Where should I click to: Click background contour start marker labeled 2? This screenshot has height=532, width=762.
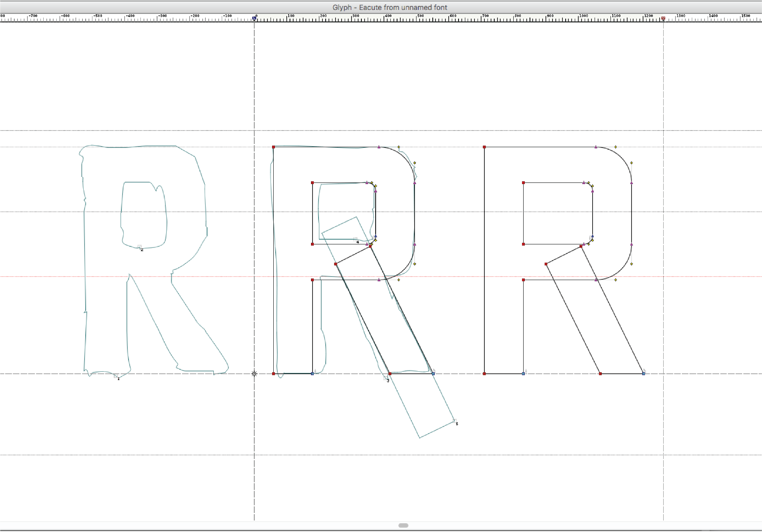point(140,247)
